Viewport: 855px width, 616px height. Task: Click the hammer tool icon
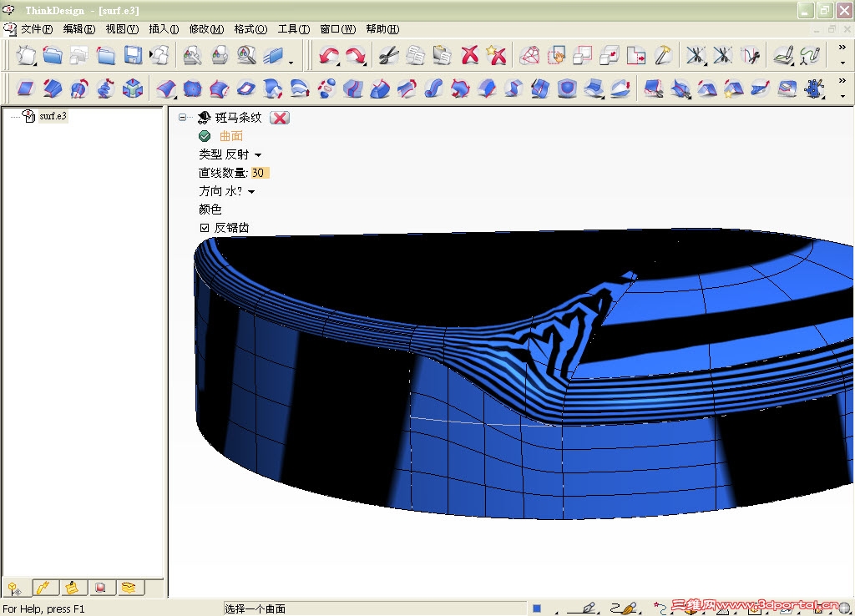pyautogui.click(x=663, y=56)
